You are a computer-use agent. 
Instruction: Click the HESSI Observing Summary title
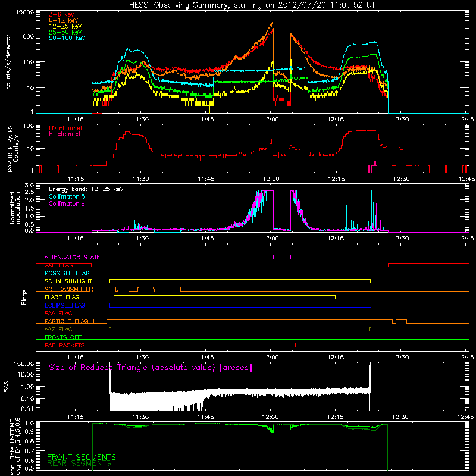252,5
